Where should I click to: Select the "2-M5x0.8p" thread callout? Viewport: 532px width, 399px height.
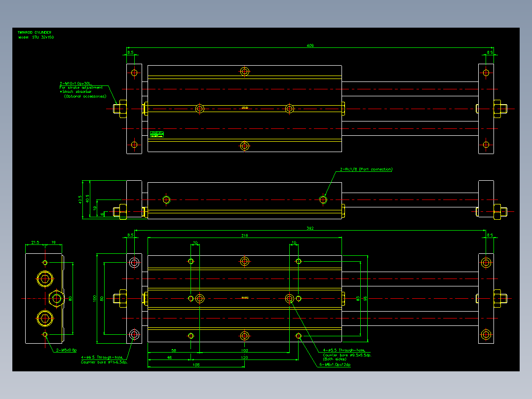click(x=67, y=350)
